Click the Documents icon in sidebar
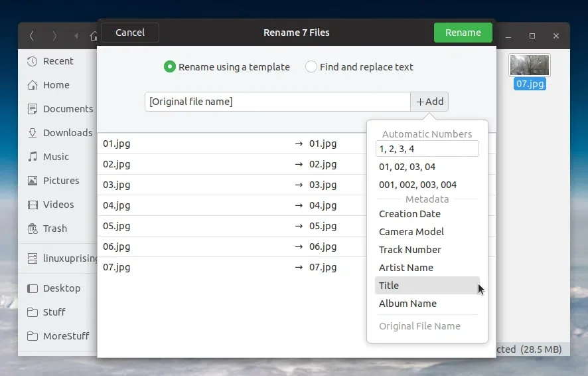588x376 pixels. (x=32, y=109)
